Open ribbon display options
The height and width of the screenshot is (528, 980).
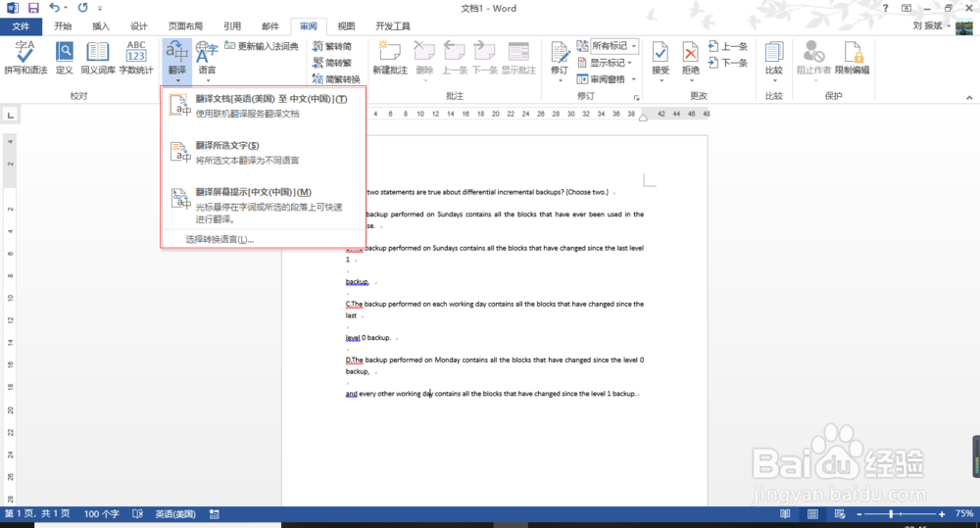(906, 8)
